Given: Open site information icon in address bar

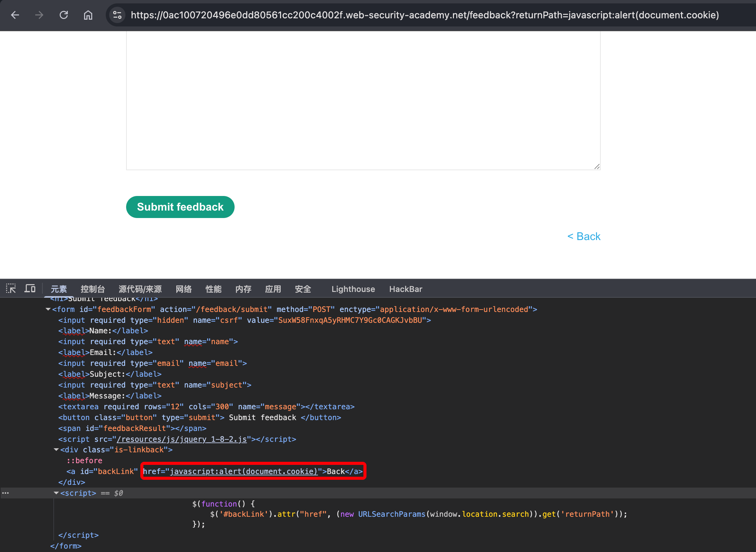Looking at the screenshot, I should click(x=117, y=15).
